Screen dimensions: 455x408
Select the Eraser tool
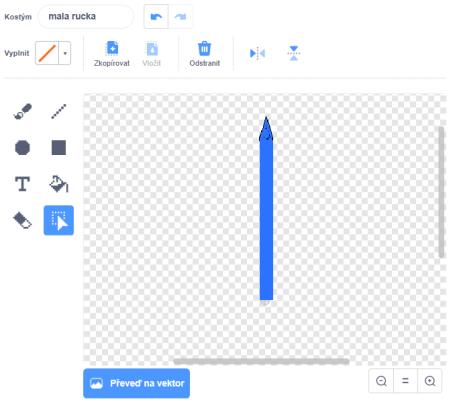pos(23,220)
